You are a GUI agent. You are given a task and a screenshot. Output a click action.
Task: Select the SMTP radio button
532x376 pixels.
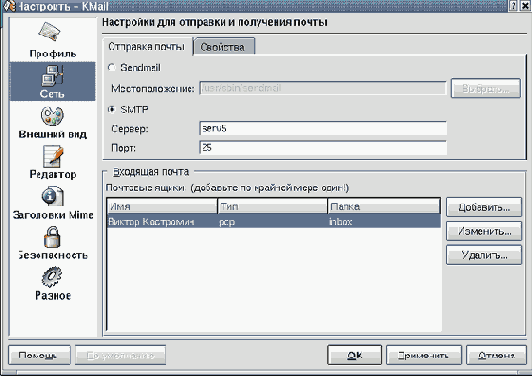pos(112,109)
